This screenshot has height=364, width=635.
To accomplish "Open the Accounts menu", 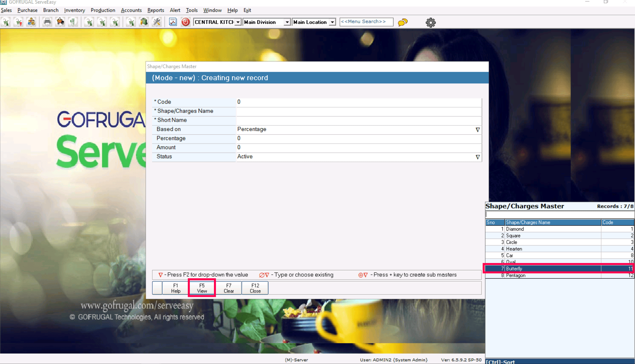I will coord(131,10).
